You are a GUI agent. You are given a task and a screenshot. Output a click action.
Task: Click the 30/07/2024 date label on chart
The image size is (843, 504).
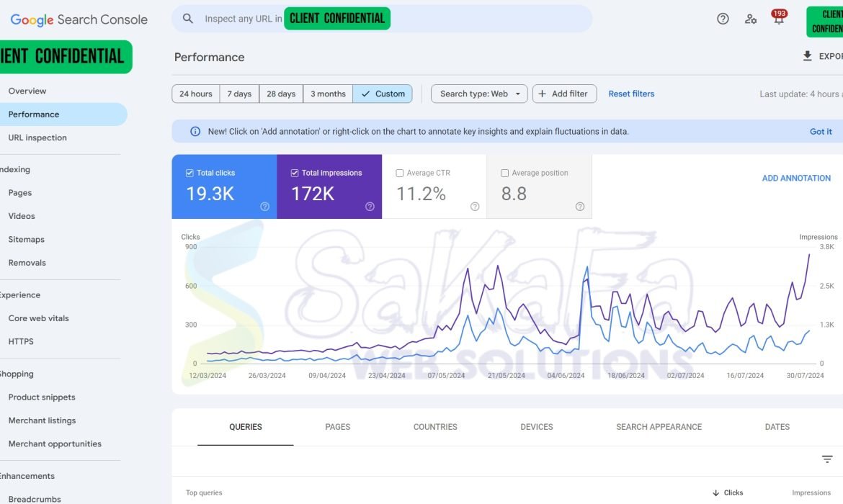click(805, 376)
